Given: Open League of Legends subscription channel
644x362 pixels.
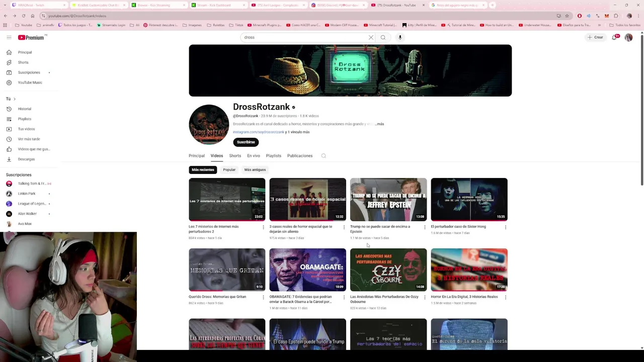Looking at the screenshot, I should (32, 204).
